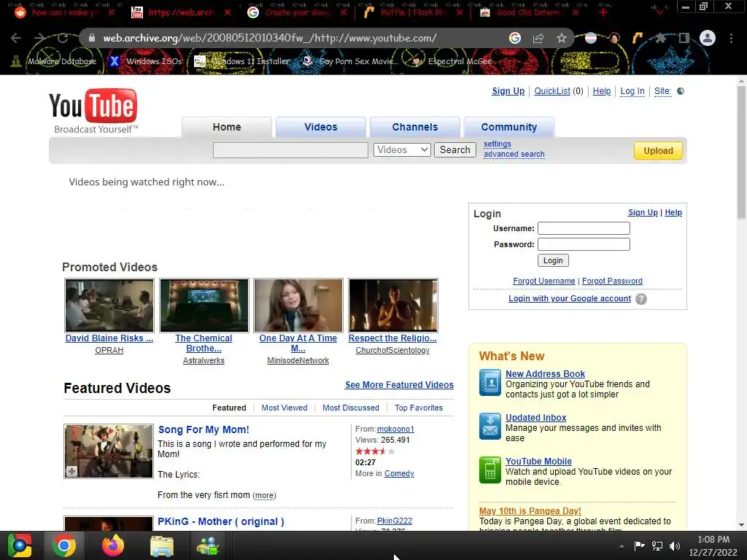The image size is (747, 560).
Task: Open the Extensions puzzle piece menu
Action: tap(660, 38)
